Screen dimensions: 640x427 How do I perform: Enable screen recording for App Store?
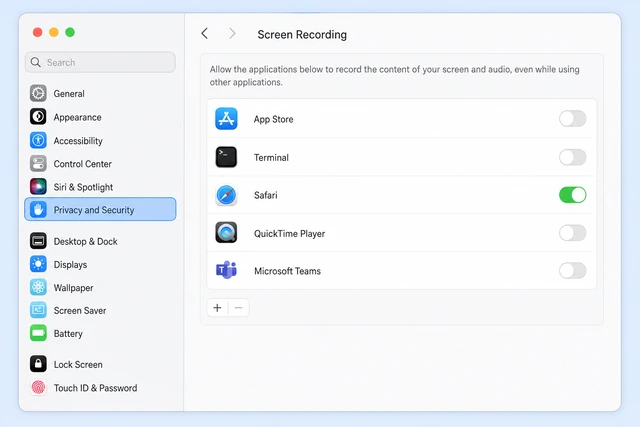coord(573,119)
